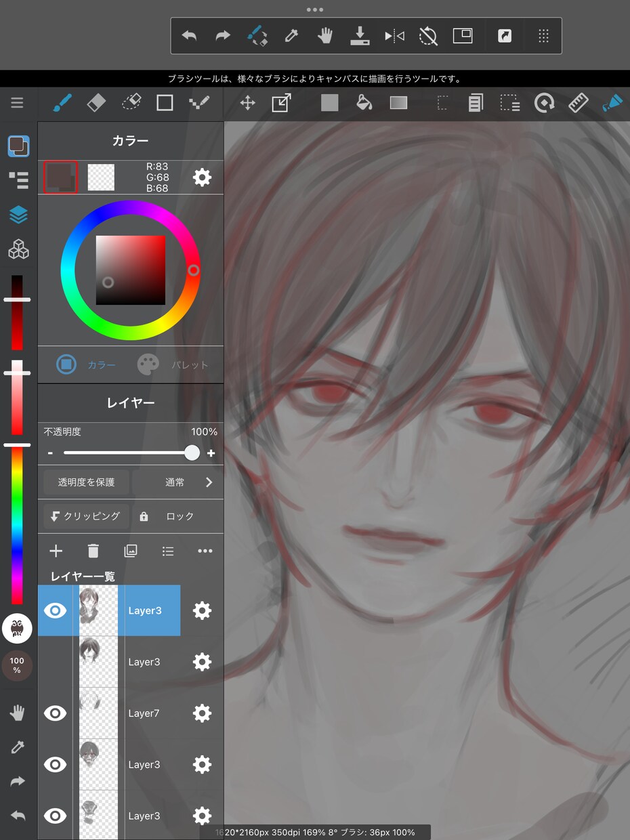
Task: Switch to the パレット tab
Action: [173, 365]
